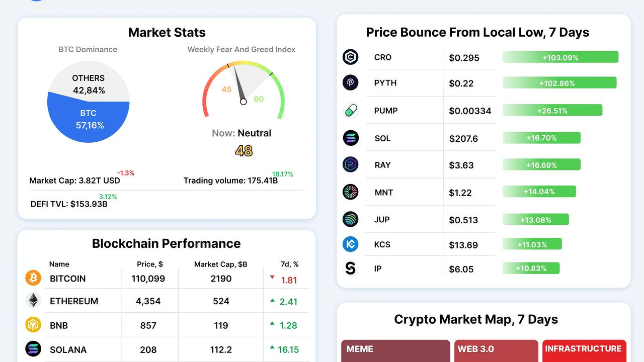Click the 3.12% DEFI TVL change
The width and height of the screenshot is (644, 362).
(108, 197)
